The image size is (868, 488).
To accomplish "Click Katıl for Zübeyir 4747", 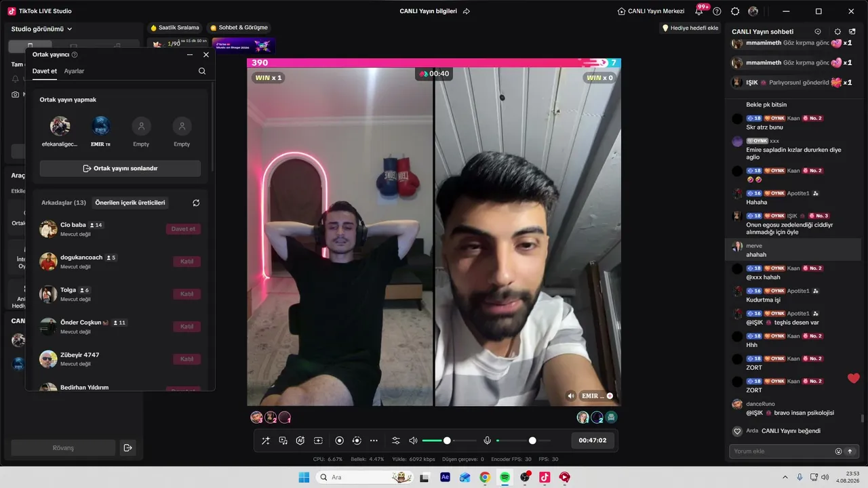I will point(186,359).
